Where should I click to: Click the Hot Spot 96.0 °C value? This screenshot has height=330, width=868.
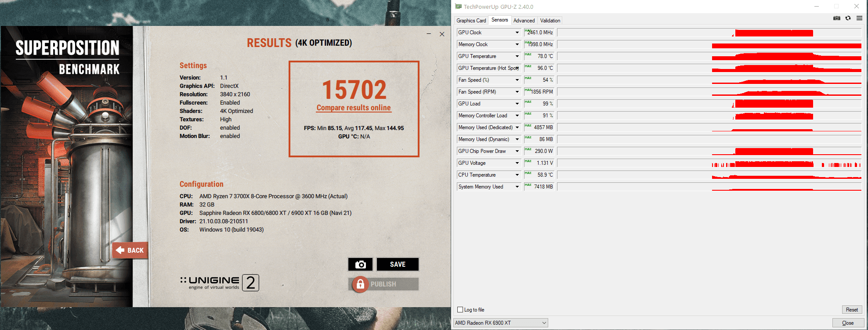pyautogui.click(x=539, y=68)
